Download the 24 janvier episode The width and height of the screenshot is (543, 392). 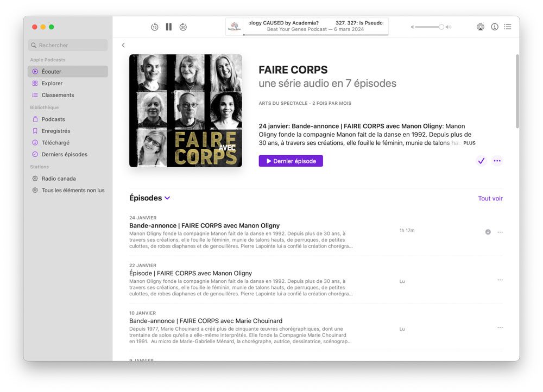click(488, 232)
